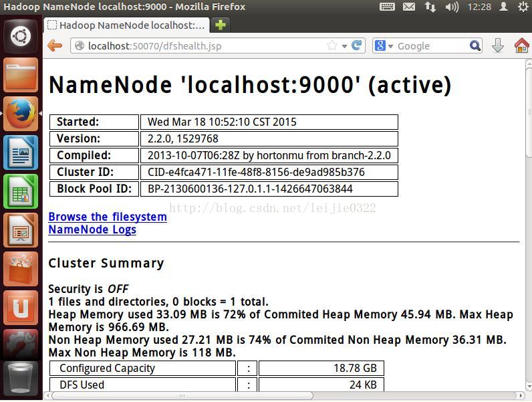Bookmark this page with the star icon
The height and width of the screenshot is (402, 532).
(x=332, y=45)
